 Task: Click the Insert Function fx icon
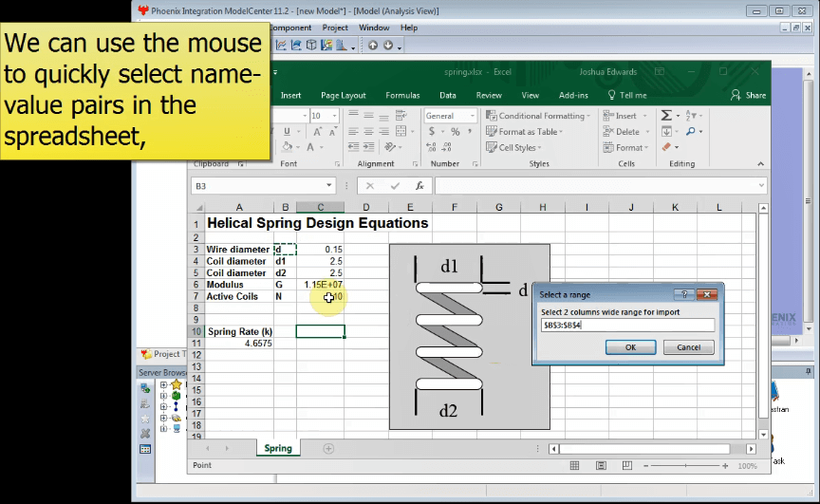click(419, 186)
